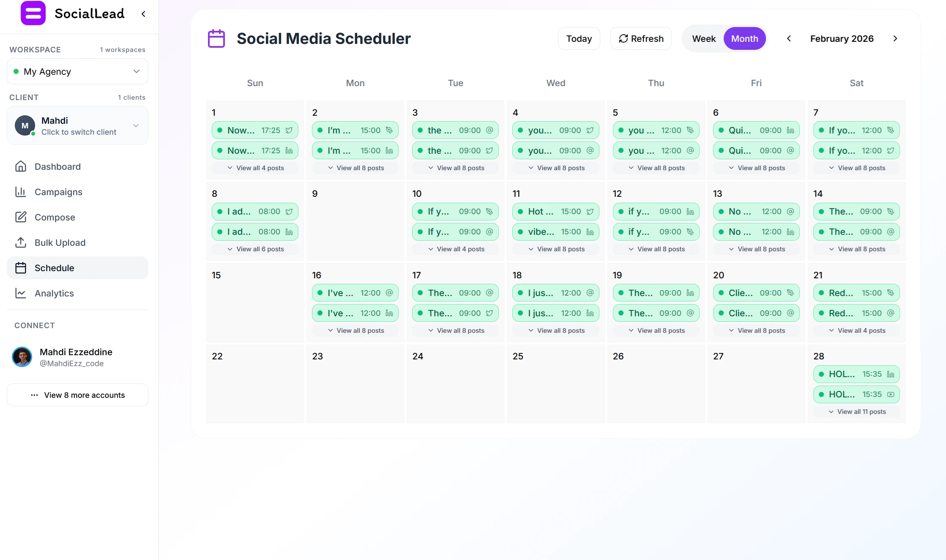This screenshot has width=946, height=560.
Task: Click the Today button
Action: point(579,38)
